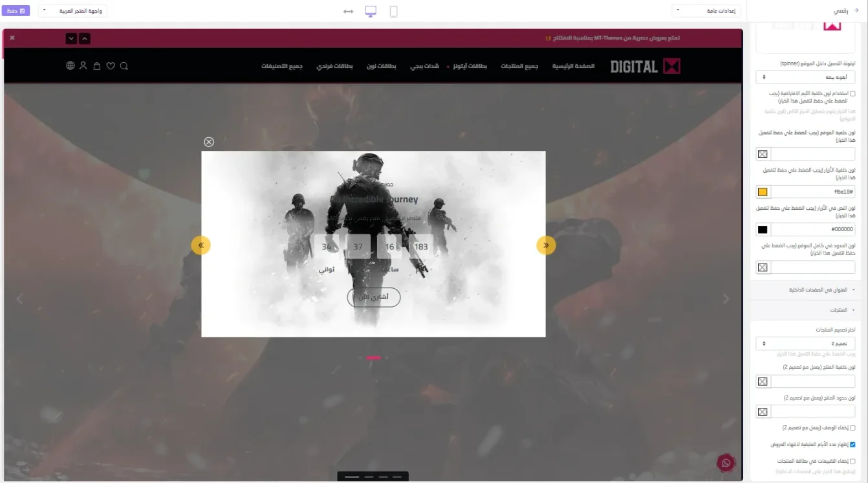The image size is (868, 483).
Task: Click the globe language icon
Action: click(x=71, y=66)
